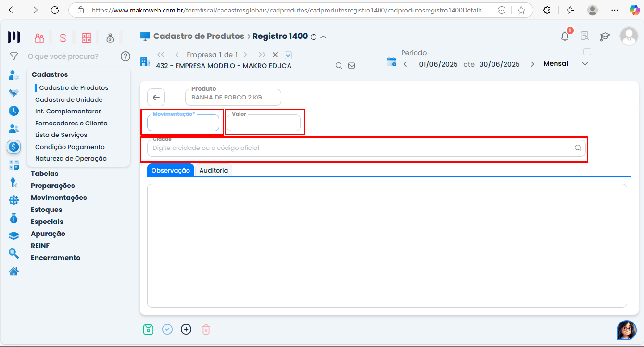Click the Makro logo icon
The height and width of the screenshot is (347, 644).
(14, 37)
